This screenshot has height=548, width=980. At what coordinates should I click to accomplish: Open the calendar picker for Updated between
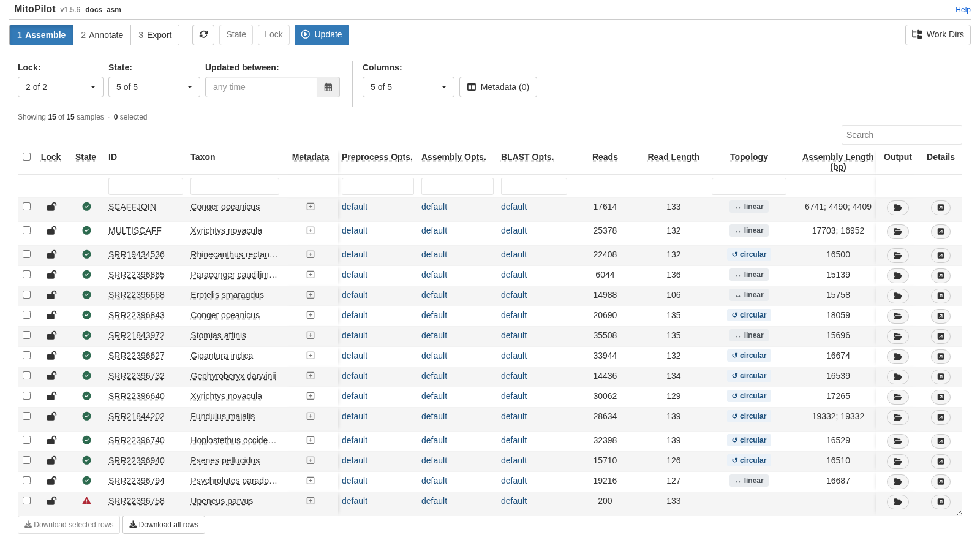(328, 87)
